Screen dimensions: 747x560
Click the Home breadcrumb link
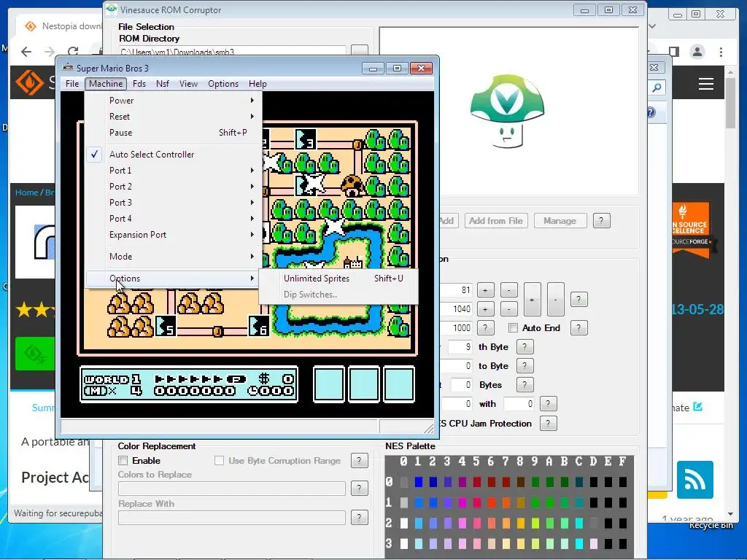click(27, 192)
